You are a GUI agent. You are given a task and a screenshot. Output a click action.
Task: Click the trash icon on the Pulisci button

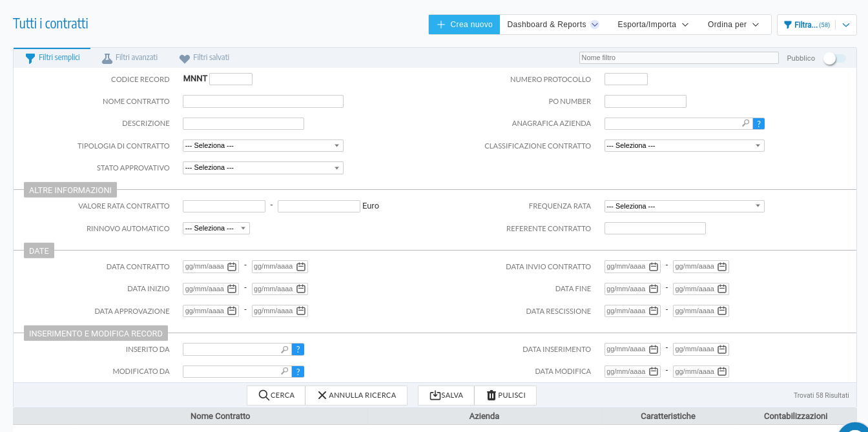click(490, 395)
